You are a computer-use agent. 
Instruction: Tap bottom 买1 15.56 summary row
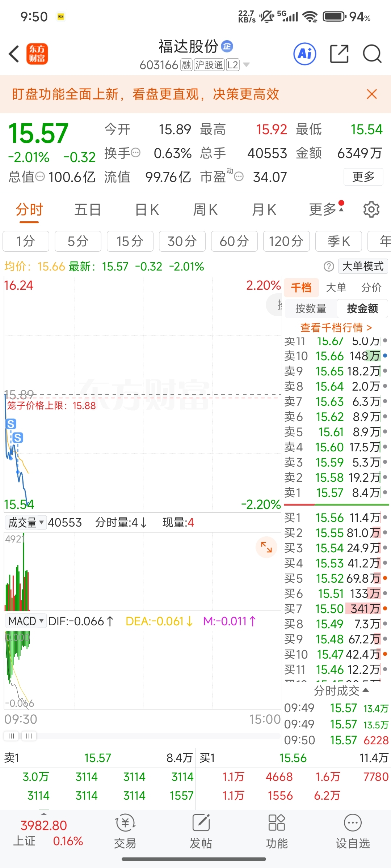[294, 758]
